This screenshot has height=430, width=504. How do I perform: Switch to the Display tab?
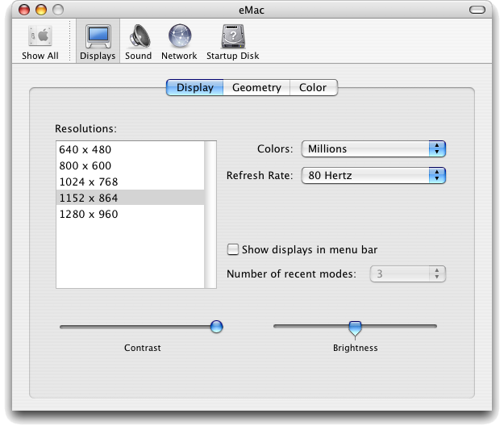pos(195,87)
